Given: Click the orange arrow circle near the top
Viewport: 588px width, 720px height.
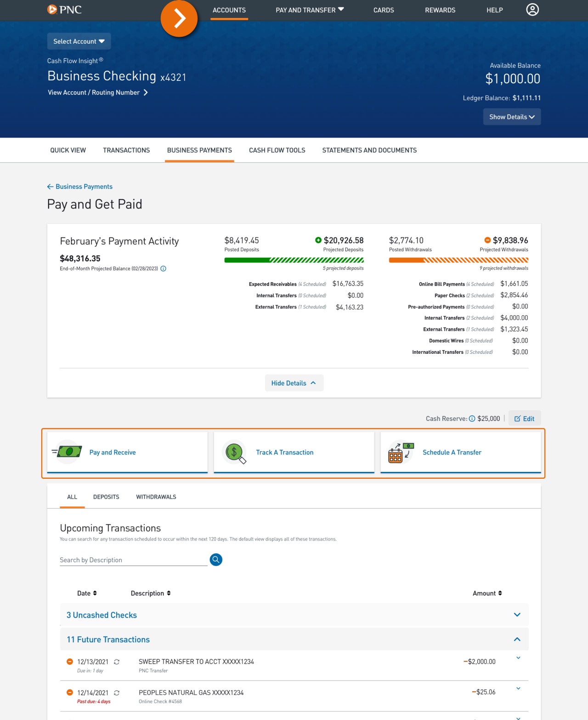Looking at the screenshot, I should coord(180,18).
